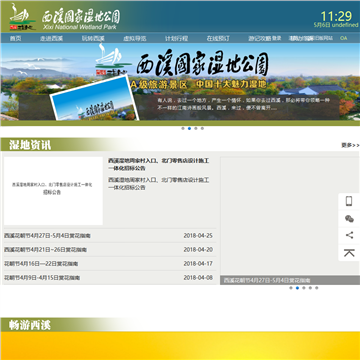This screenshot has height=360, width=360.
Task: Click the WeChat icon in side panel
Action: (349, 219)
